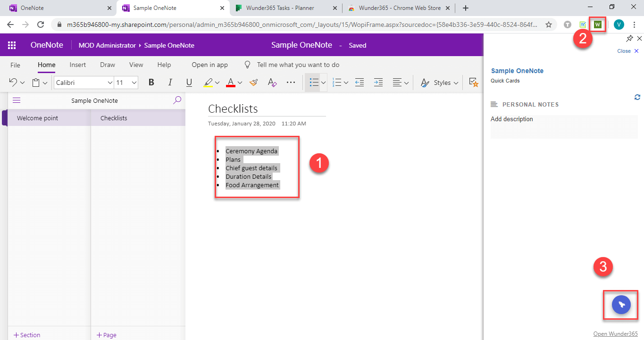Screen dimensions: 644x340
Task: Open numbering library dropdown arrow
Action: pyautogui.click(x=346, y=83)
